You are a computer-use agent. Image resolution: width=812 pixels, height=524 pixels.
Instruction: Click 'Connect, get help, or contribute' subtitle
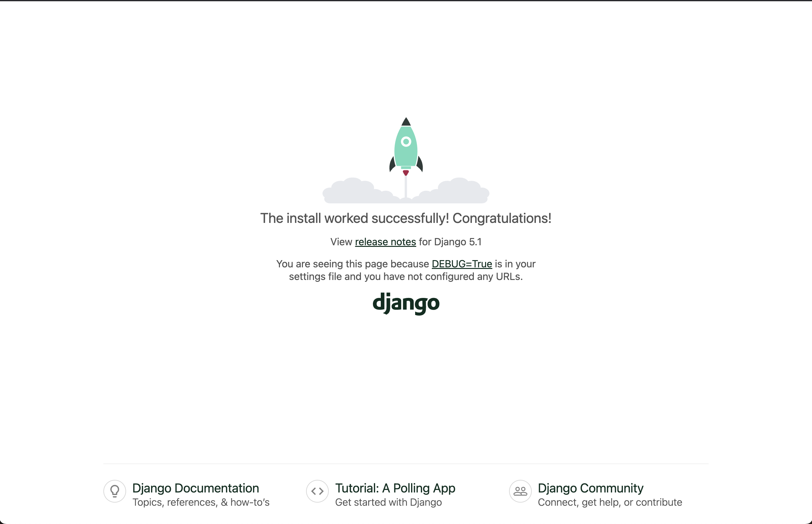point(610,502)
